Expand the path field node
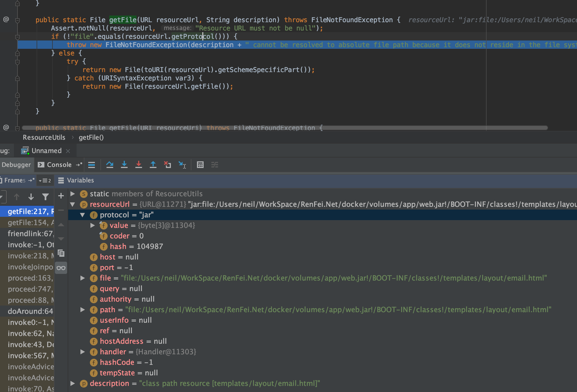Screen dimensions: 577x392 click(82, 310)
